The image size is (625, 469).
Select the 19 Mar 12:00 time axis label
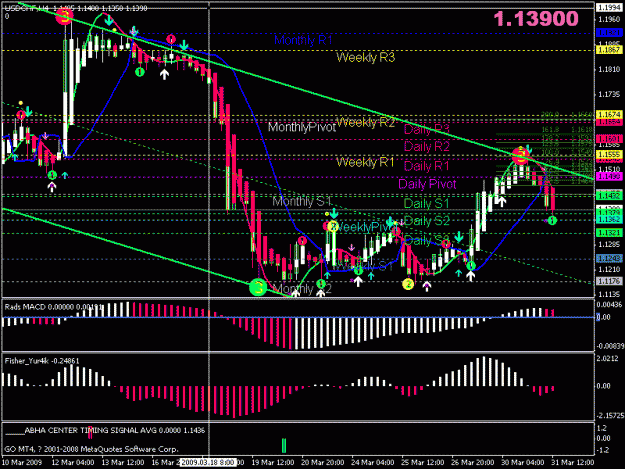tap(273, 463)
